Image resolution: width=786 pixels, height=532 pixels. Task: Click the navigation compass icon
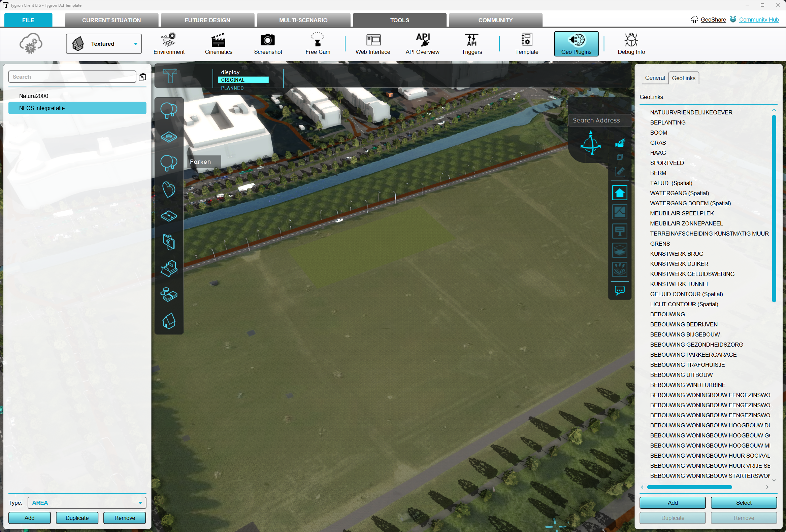pyautogui.click(x=590, y=143)
